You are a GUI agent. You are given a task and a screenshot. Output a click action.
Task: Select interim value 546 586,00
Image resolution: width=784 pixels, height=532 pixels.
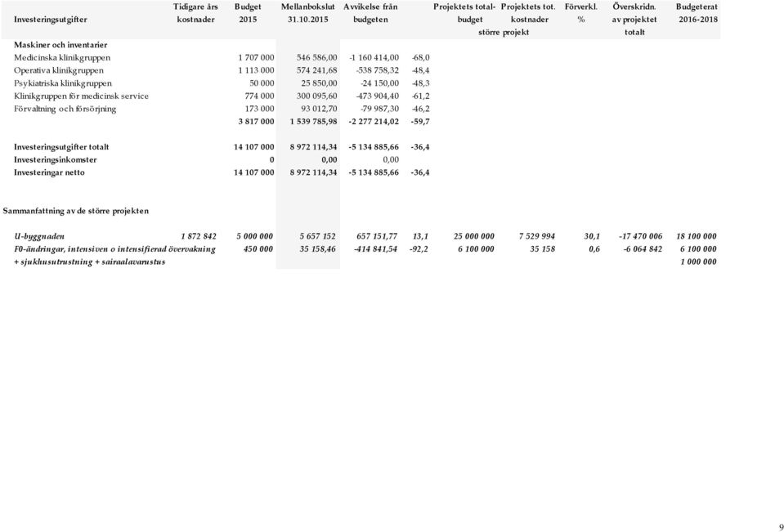point(317,58)
